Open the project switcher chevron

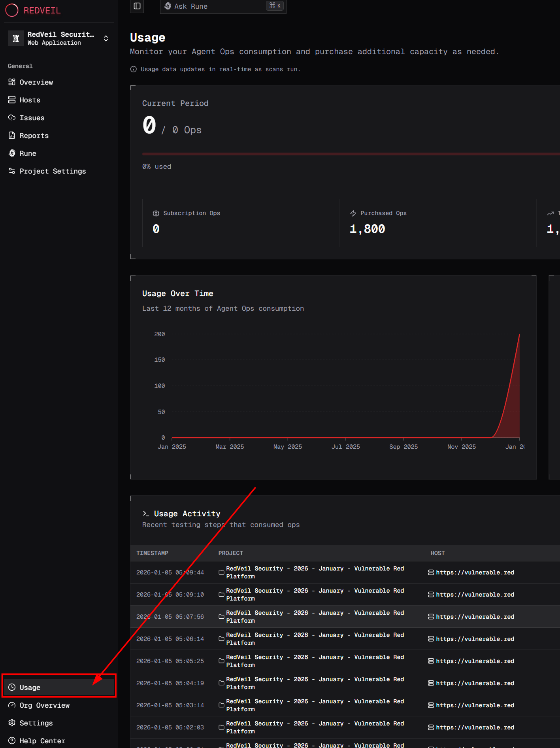click(x=106, y=38)
